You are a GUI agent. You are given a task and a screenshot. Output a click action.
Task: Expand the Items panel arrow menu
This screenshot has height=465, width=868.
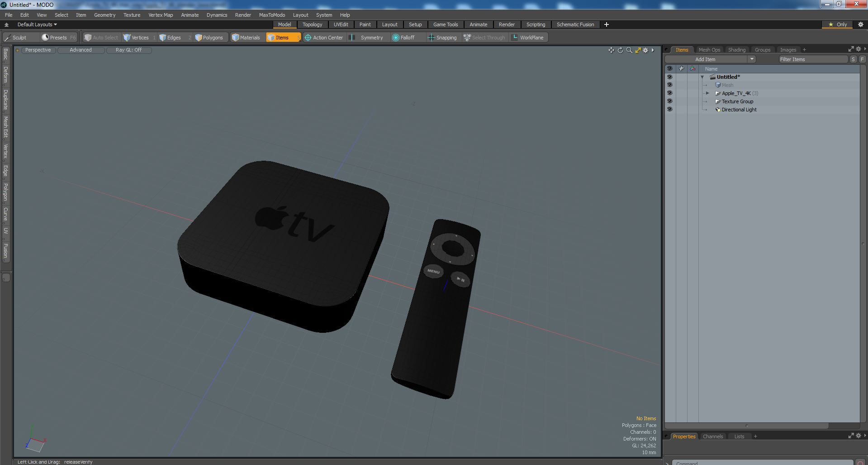tap(865, 49)
